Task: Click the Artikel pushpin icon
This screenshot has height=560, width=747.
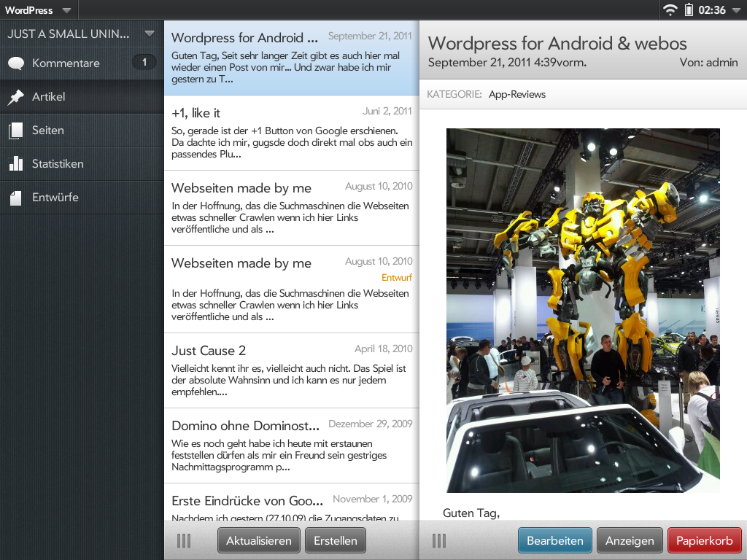Action: tap(16, 97)
